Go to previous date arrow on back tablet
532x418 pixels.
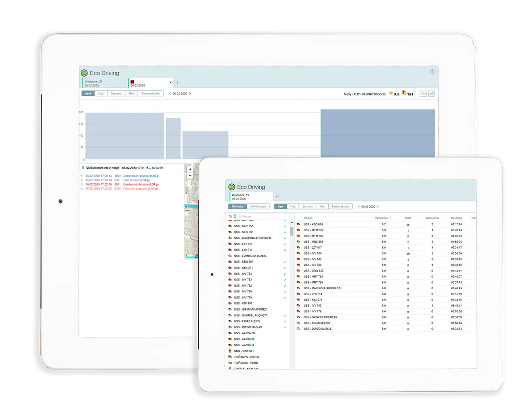point(169,94)
